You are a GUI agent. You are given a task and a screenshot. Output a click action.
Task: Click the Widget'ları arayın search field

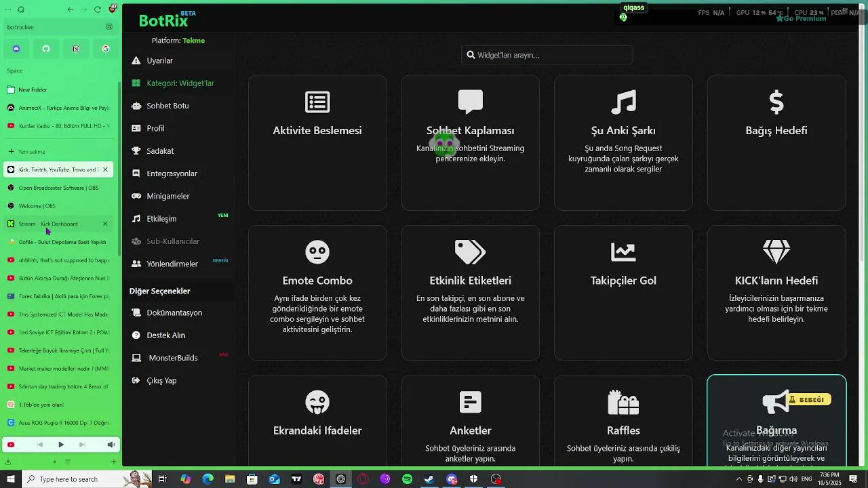[547, 55]
